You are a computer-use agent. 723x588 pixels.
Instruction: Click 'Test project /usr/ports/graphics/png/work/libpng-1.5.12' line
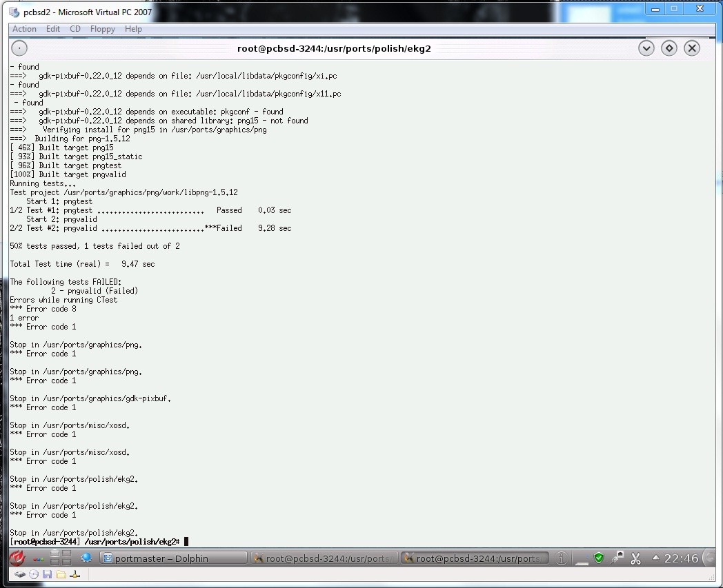click(x=124, y=192)
